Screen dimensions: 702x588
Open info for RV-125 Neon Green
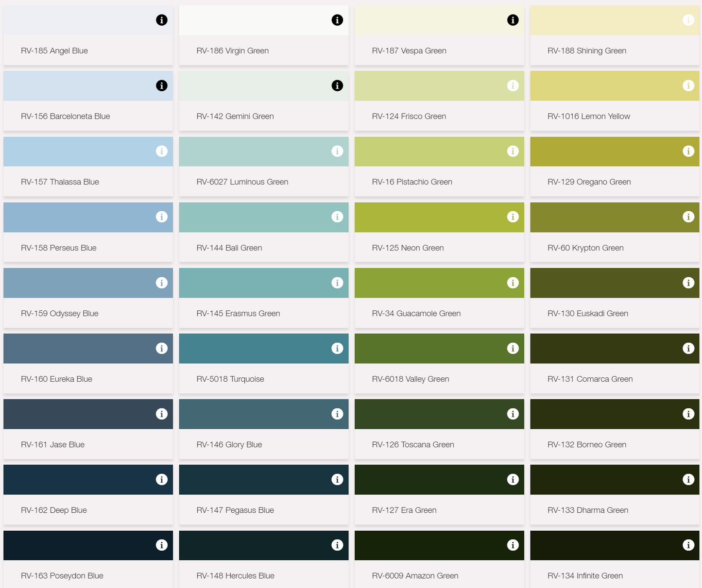[513, 217]
